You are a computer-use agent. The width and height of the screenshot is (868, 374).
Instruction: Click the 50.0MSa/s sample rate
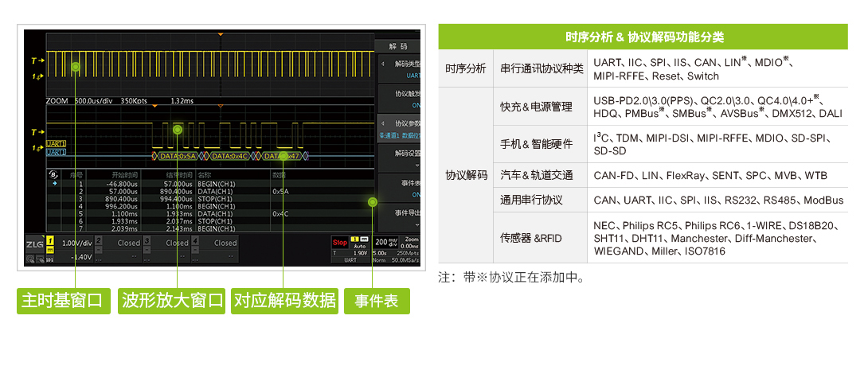coord(405,260)
